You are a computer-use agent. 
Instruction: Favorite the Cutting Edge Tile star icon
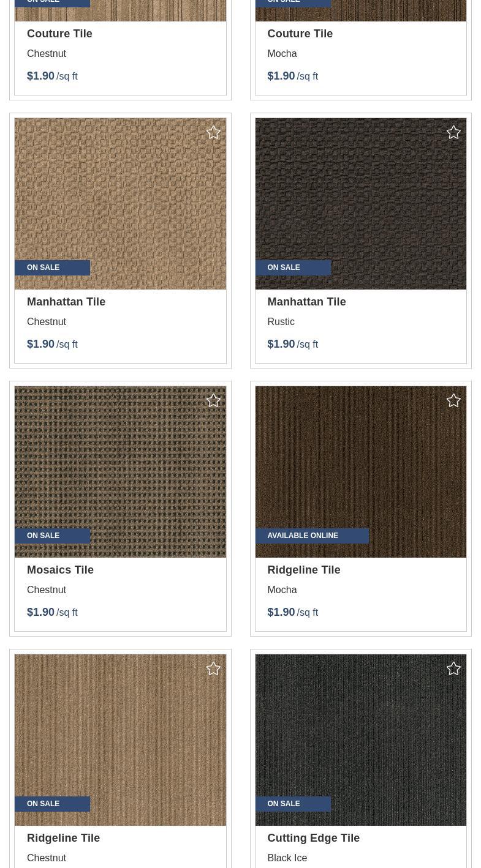click(453, 668)
